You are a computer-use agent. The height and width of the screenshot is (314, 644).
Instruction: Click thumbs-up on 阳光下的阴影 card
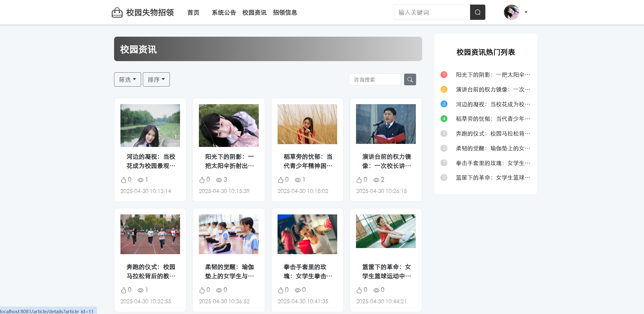coord(202,180)
